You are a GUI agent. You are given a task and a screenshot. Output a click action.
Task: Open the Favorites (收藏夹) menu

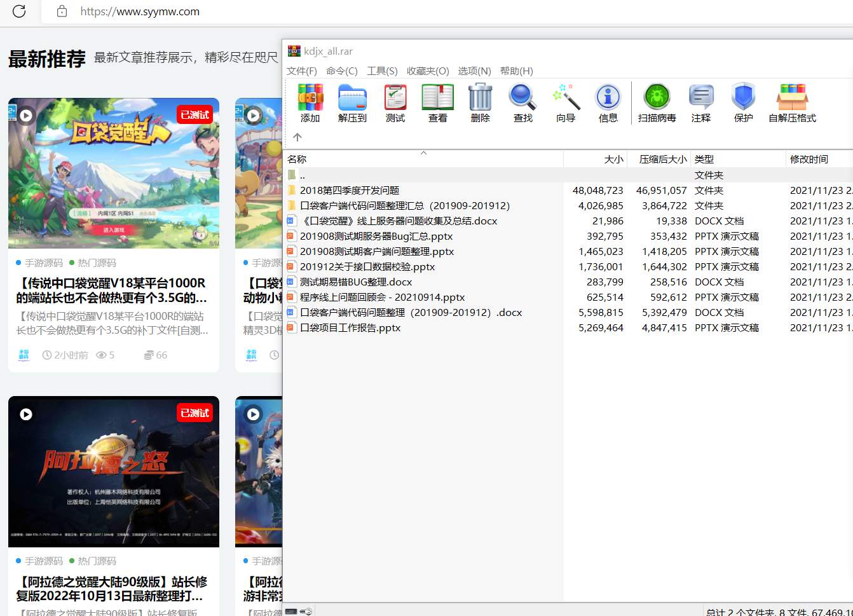coord(428,71)
